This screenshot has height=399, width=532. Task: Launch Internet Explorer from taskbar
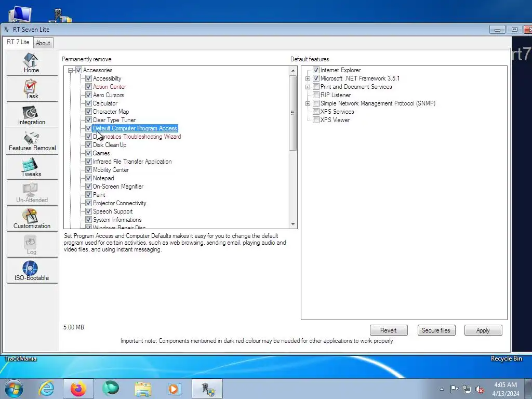click(x=46, y=389)
